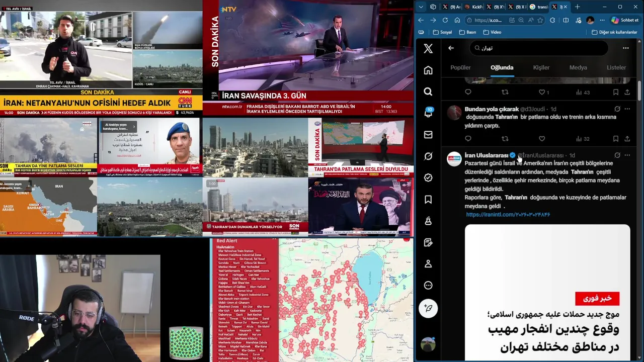This screenshot has width=644, height=362.
Task: Click the round compose post button
Action: [x=428, y=308]
